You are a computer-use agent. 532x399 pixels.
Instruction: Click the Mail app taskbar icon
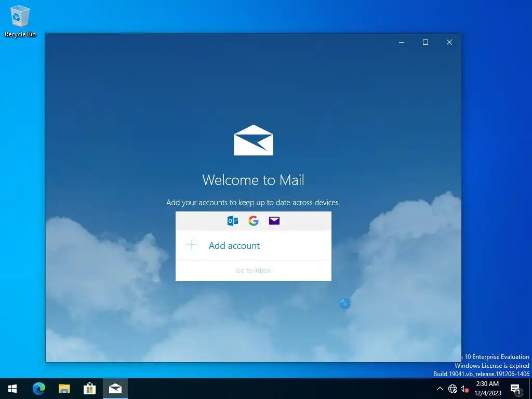115,389
